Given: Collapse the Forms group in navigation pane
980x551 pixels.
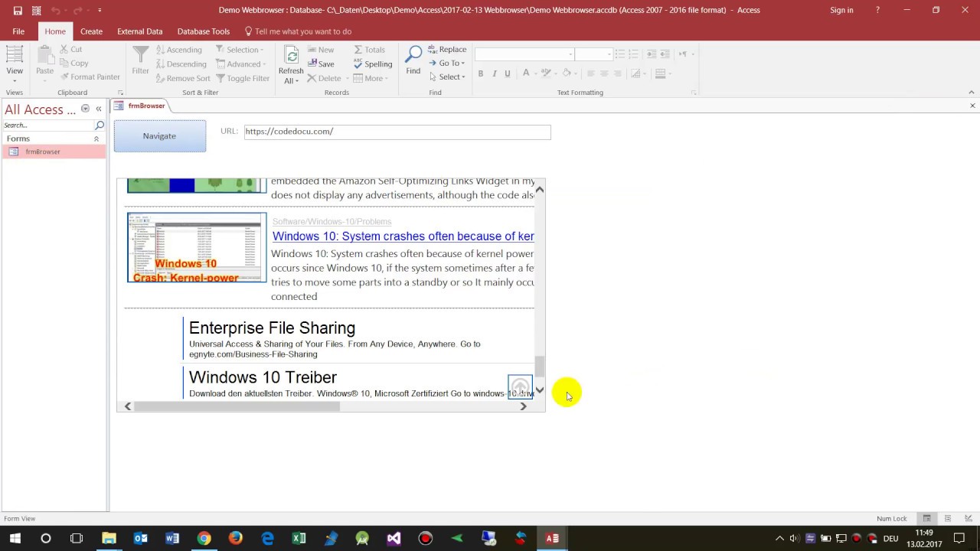Looking at the screenshot, I should tap(96, 139).
